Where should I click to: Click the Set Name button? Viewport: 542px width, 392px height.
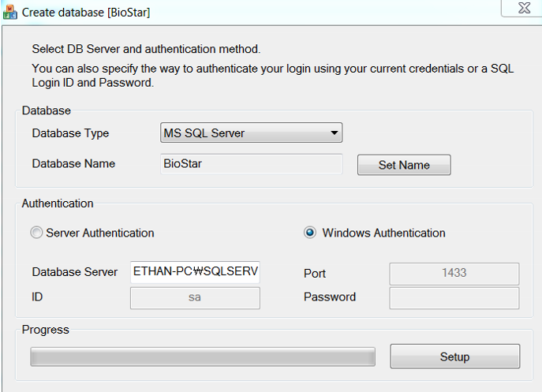404,165
